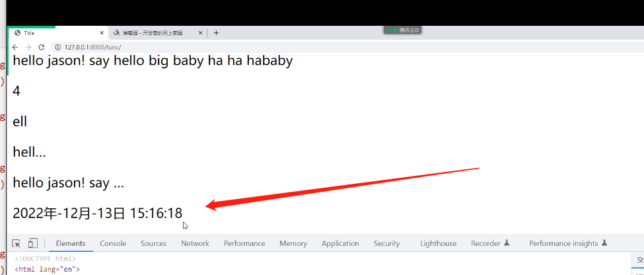Screen dimensions: 644x275
Task: Toggle the device toolbar icon
Action: tap(33, 243)
